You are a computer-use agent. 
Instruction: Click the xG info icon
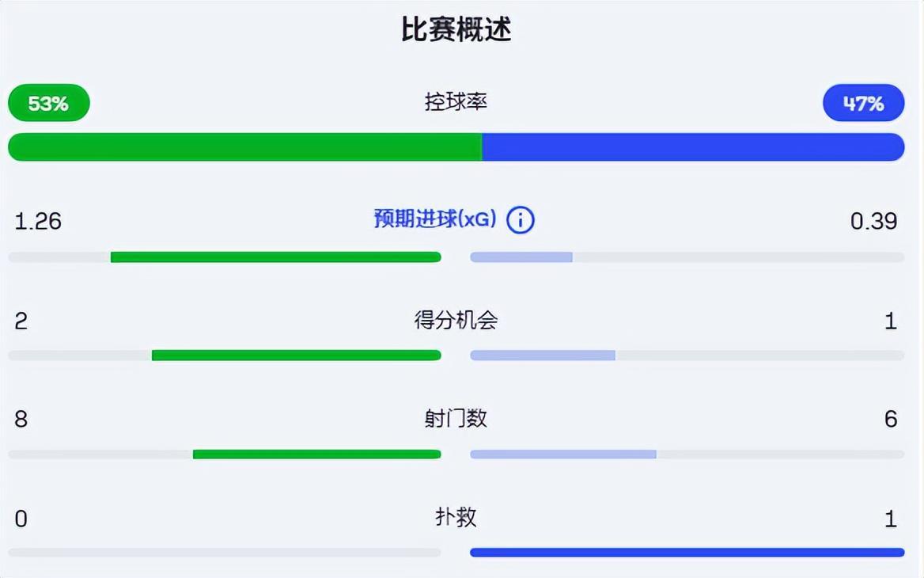coord(520,220)
